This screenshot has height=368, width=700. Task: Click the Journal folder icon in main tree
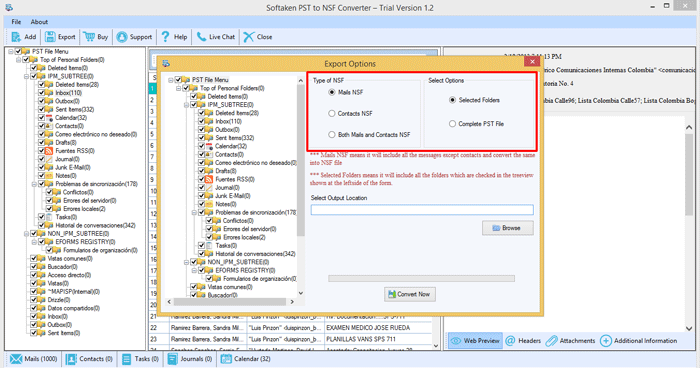pyautogui.click(x=49, y=159)
